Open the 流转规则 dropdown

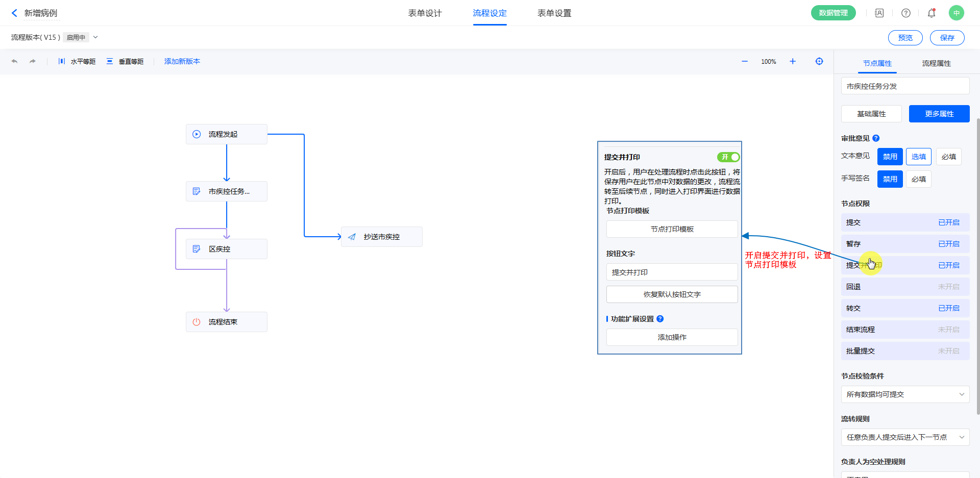[x=905, y=437]
